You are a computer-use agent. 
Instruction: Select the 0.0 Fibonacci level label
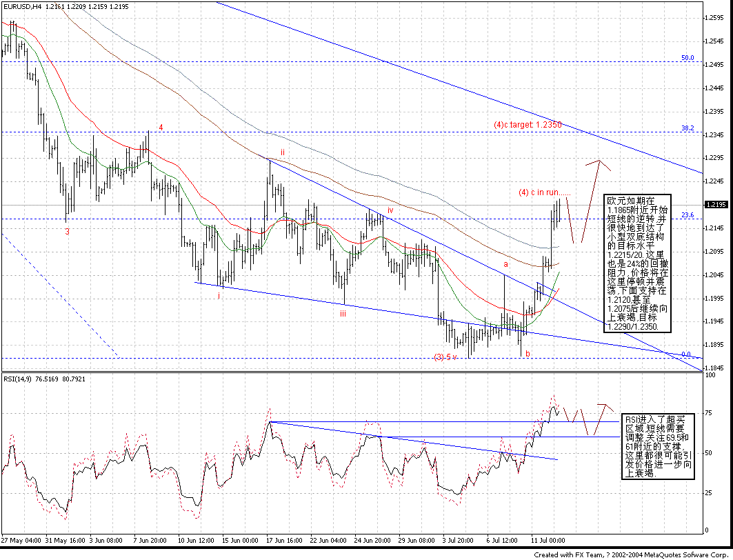pos(686,354)
